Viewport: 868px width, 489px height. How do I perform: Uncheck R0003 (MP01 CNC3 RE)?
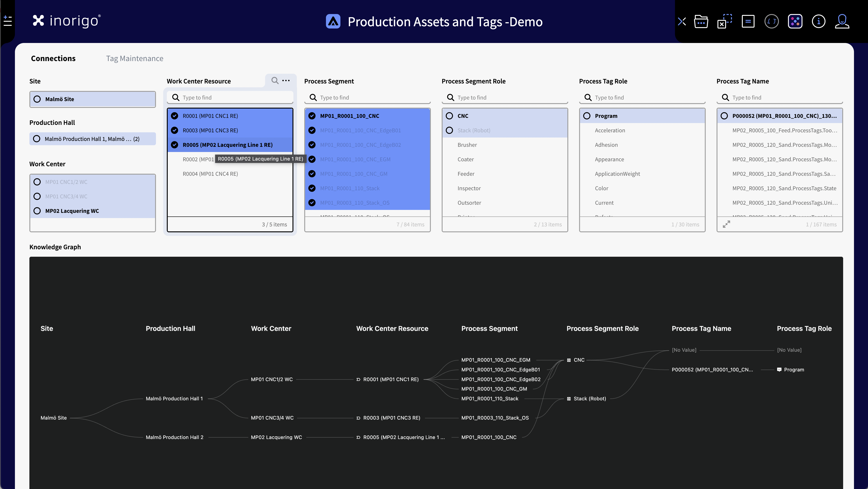[x=175, y=130]
